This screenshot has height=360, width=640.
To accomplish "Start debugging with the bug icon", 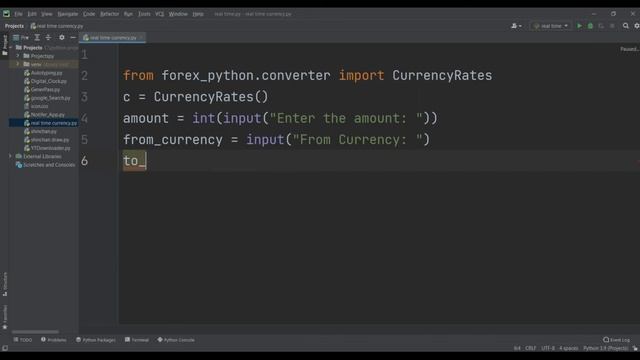I will click(x=590, y=26).
